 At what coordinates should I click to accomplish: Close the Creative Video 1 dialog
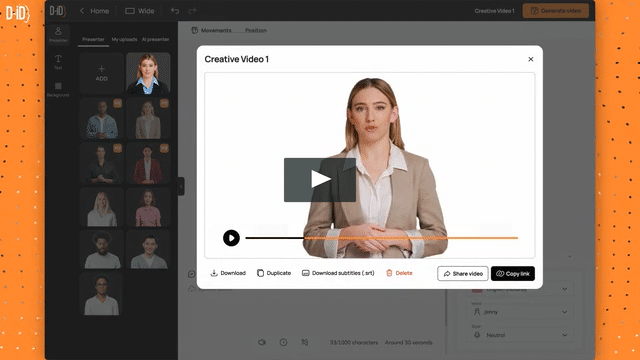[531, 59]
